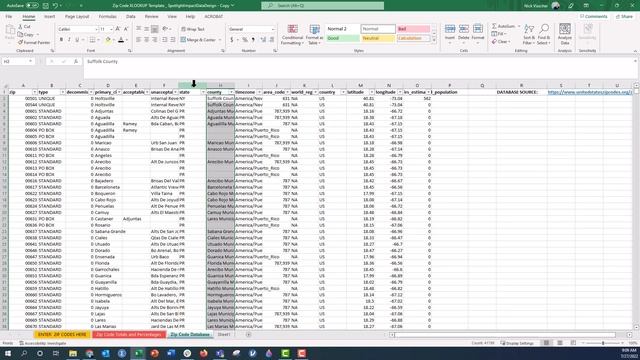Open the Data ribbon tab
This screenshot has height=360, width=640.
(x=131, y=16)
